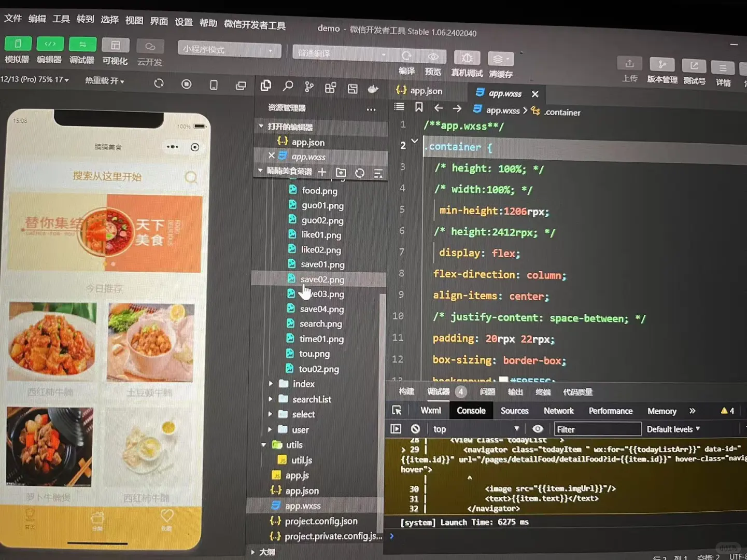Detach the simulator into separate window
Image resolution: width=747 pixels, height=560 pixels.
tap(241, 86)
